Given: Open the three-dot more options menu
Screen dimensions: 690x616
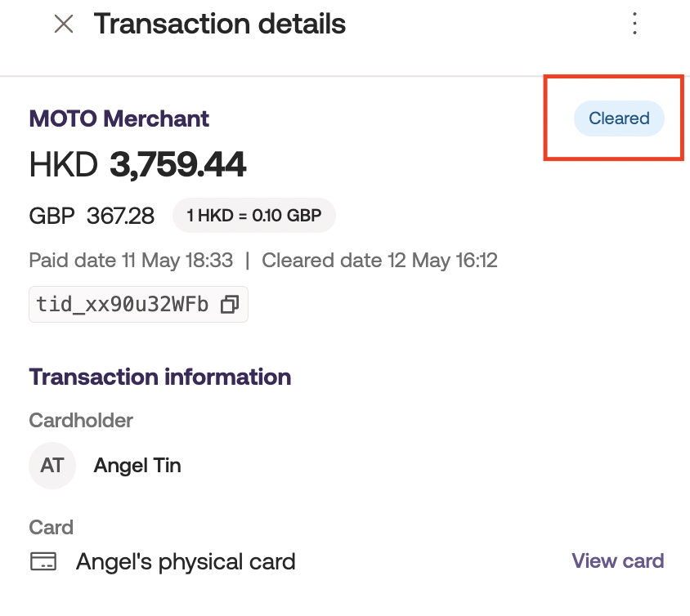Looking at the screenshot, I should click(x=634, y=24).
